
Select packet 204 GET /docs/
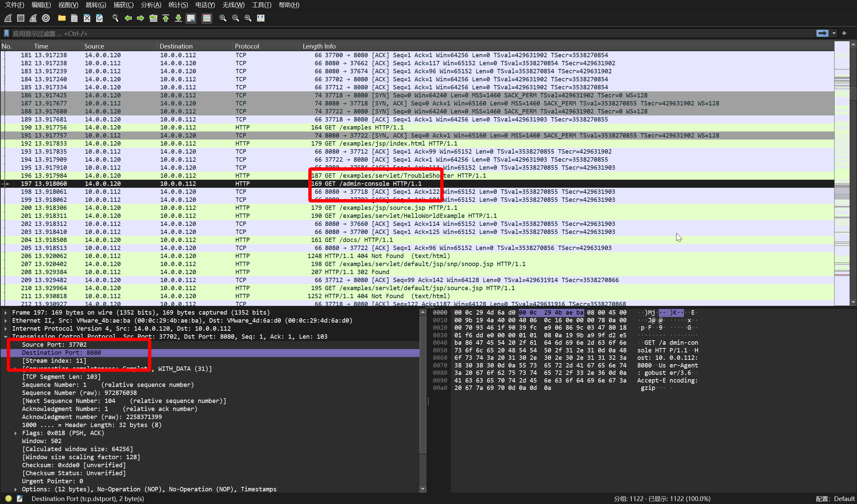tap(417, 240)
